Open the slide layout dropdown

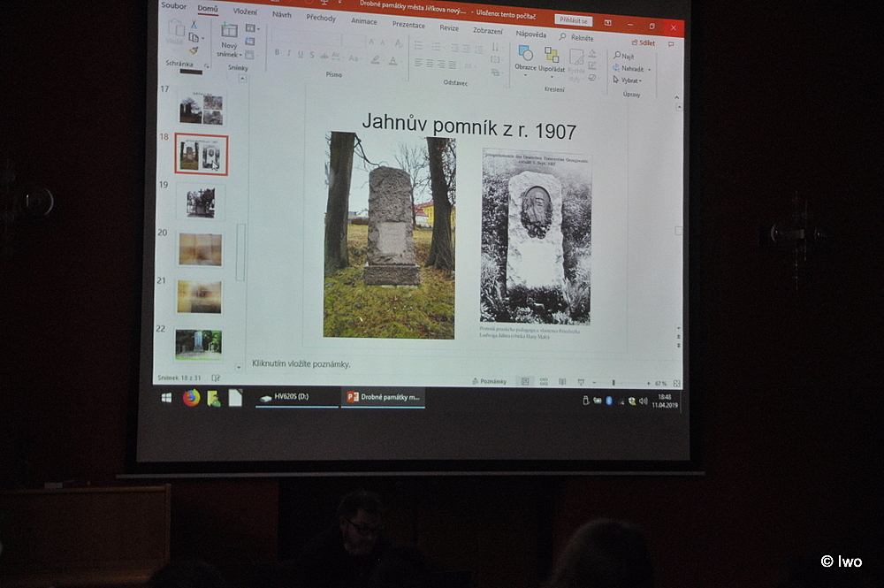click(252, 28)
